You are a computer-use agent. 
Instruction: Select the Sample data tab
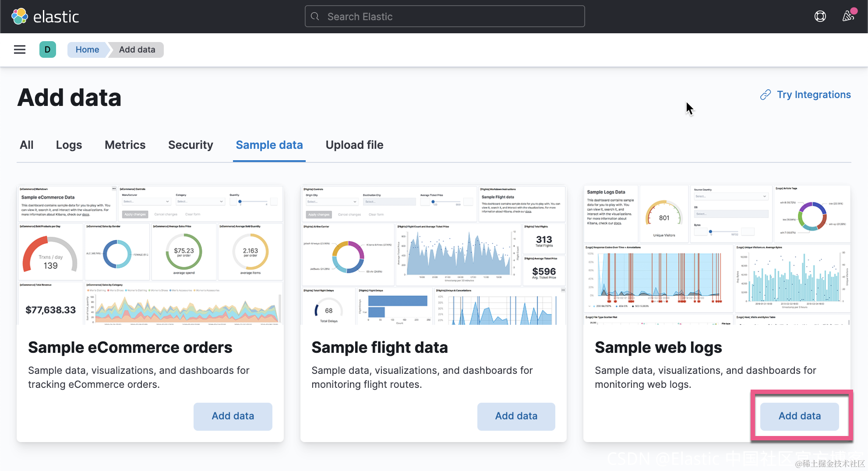click(x=269, y=145)
